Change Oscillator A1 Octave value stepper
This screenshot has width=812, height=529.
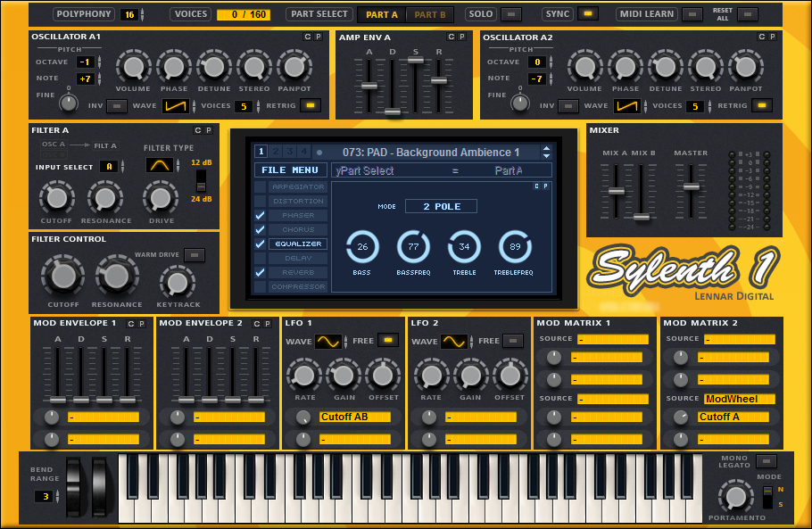pos(99,62)
